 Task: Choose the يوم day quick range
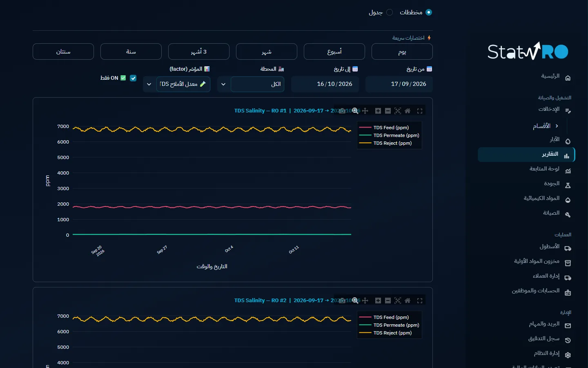tap(402, 52)
